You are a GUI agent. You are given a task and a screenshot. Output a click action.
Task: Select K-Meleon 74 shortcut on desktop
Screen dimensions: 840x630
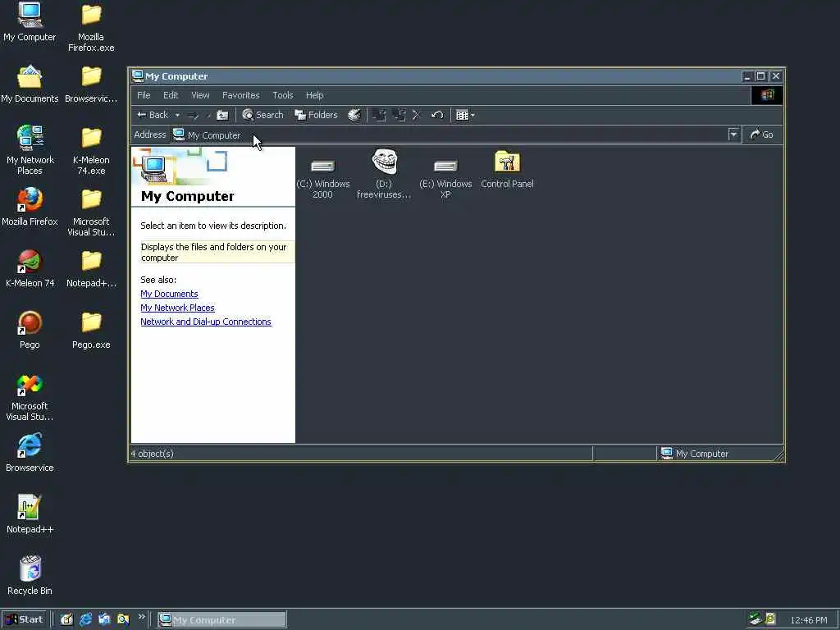[x=30, y=268]
